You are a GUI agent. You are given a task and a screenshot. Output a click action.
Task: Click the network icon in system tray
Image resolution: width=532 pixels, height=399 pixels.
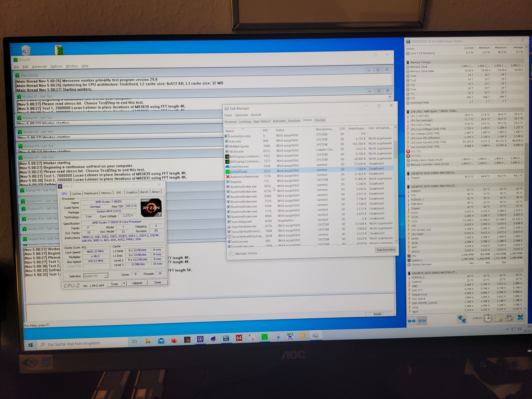(513, 329)
